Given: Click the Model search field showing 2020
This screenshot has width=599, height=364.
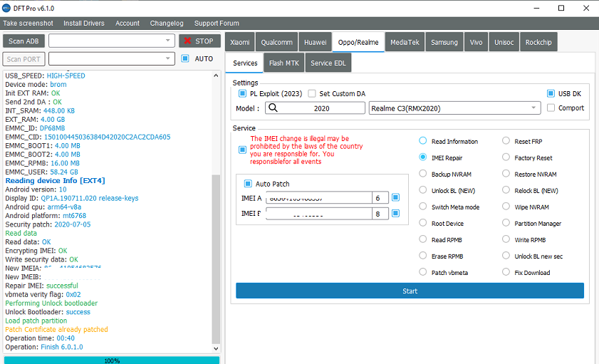Looking at the screenshot, I should tap(316, 108).
